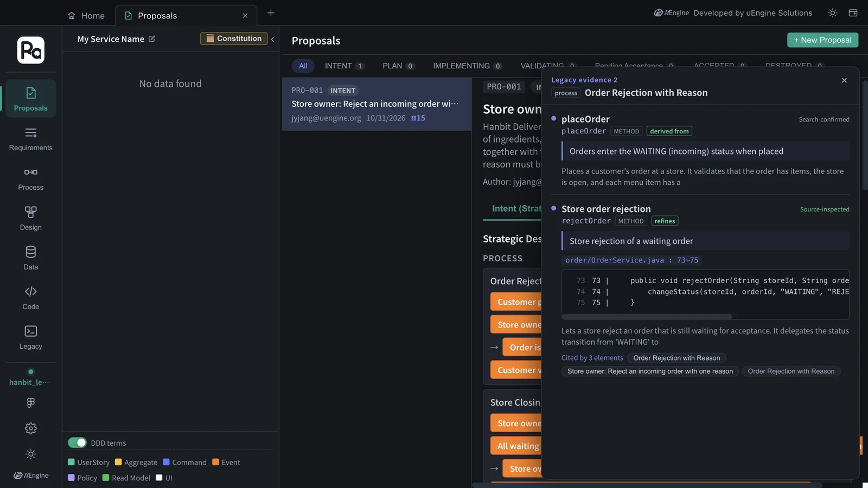Open the Design sidebar section

(31, 219)
